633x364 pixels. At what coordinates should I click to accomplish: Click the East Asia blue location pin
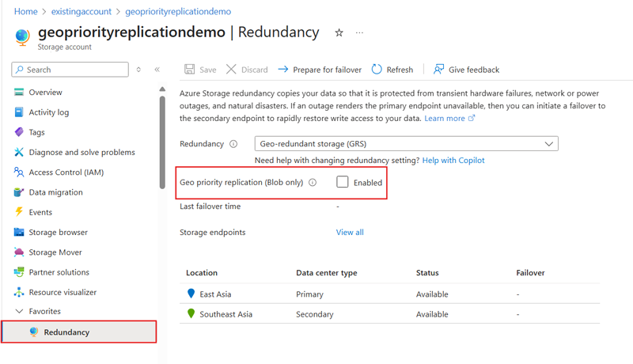click(191, 294)
